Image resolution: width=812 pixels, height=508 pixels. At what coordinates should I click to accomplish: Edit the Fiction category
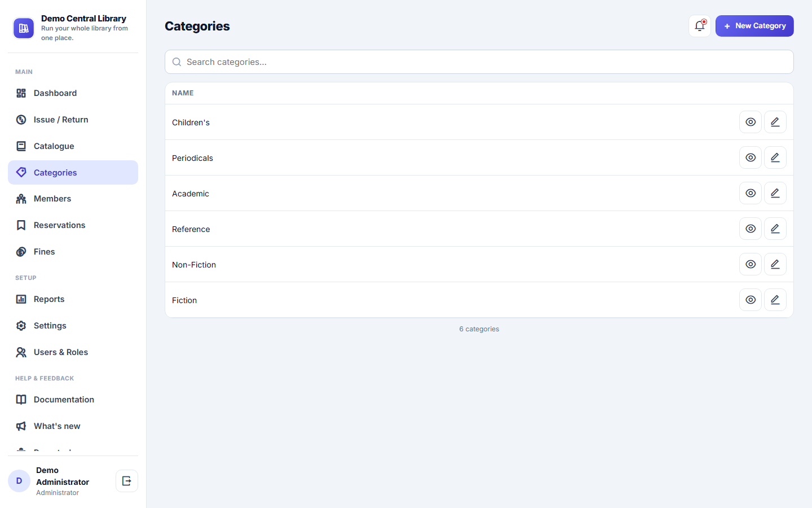coord(775,300)
